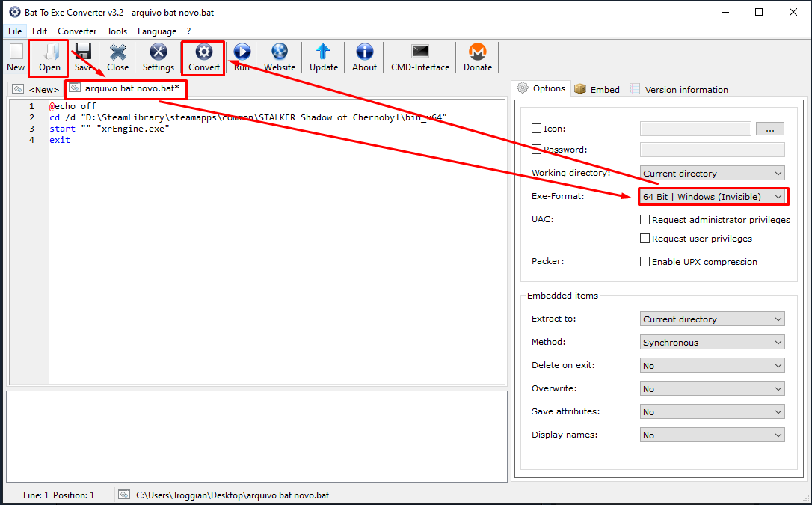This screenshot has width=812, height=505.
Task: Open the About info icon
Action: tap(365, 52)
